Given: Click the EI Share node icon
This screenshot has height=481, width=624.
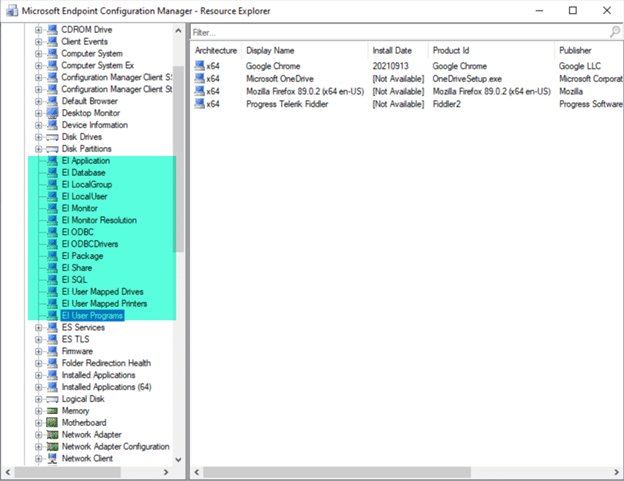Looking at the screenshot, I should tap(52, 268).
